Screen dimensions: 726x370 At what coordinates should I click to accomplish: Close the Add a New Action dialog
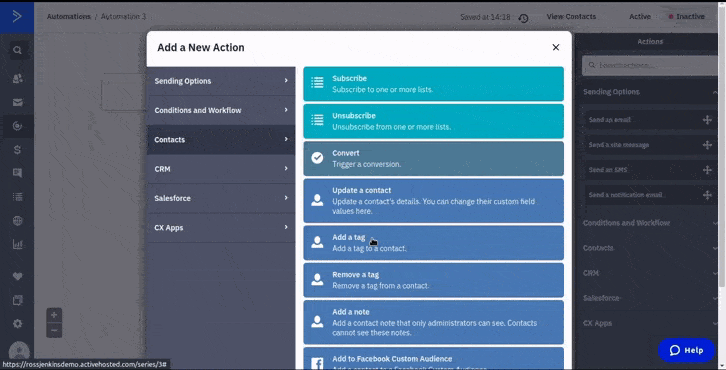556,47
